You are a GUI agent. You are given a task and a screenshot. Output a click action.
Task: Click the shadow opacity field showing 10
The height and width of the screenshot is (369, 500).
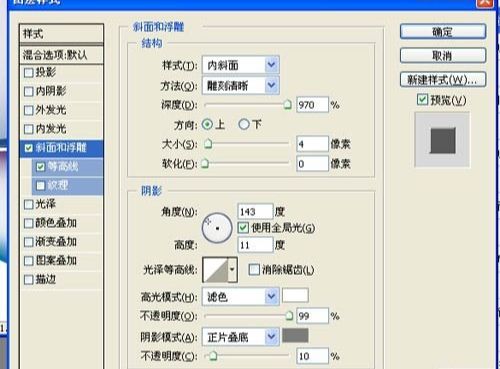tap(312, 356)
